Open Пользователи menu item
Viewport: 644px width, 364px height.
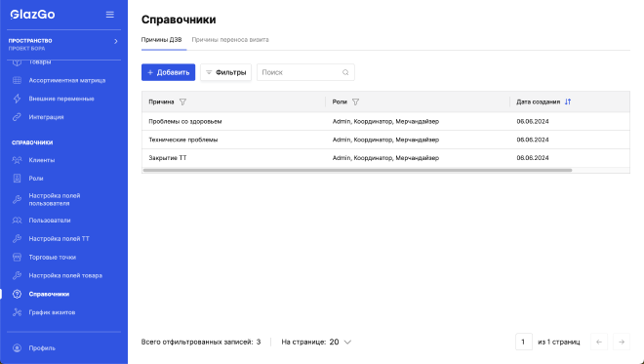pyautogui.click(x=50, y=221)
